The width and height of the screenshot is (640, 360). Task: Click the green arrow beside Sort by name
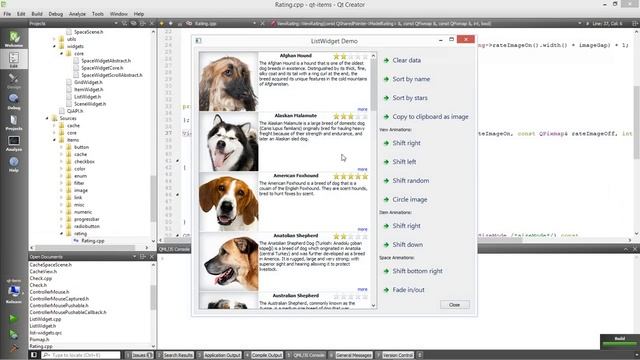(x=386, y=79)
